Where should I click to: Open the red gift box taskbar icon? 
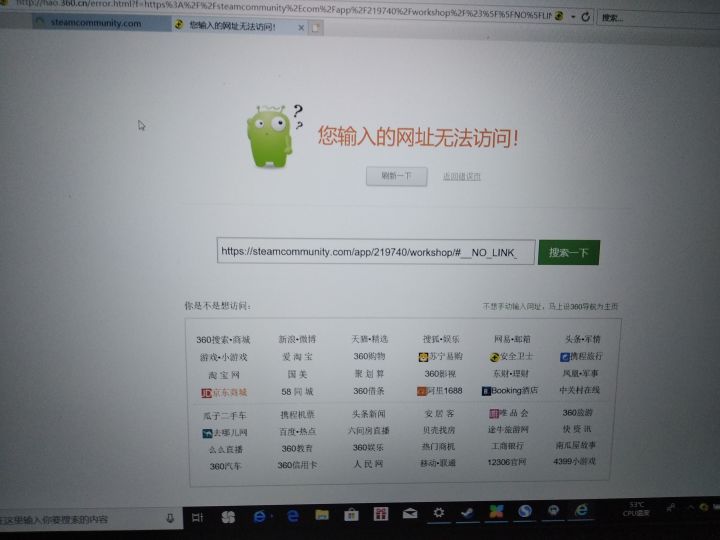click(381, 514)
